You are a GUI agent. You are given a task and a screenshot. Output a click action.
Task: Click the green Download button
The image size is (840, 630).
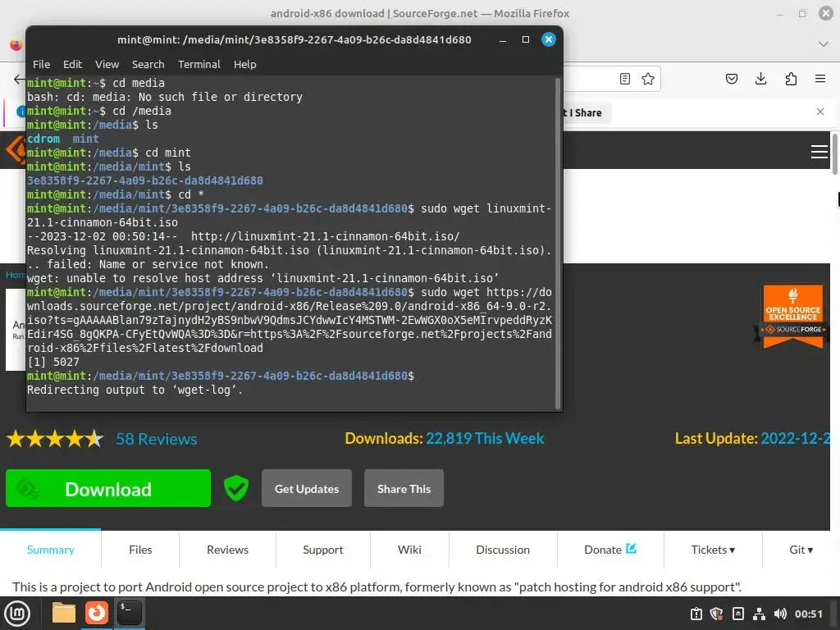108,488
